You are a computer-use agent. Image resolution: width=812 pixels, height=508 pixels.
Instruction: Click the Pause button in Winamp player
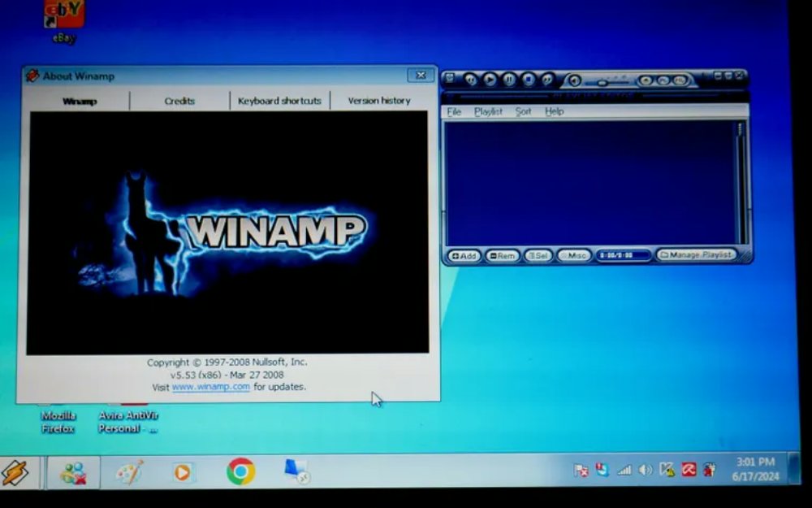click(509, 80)
